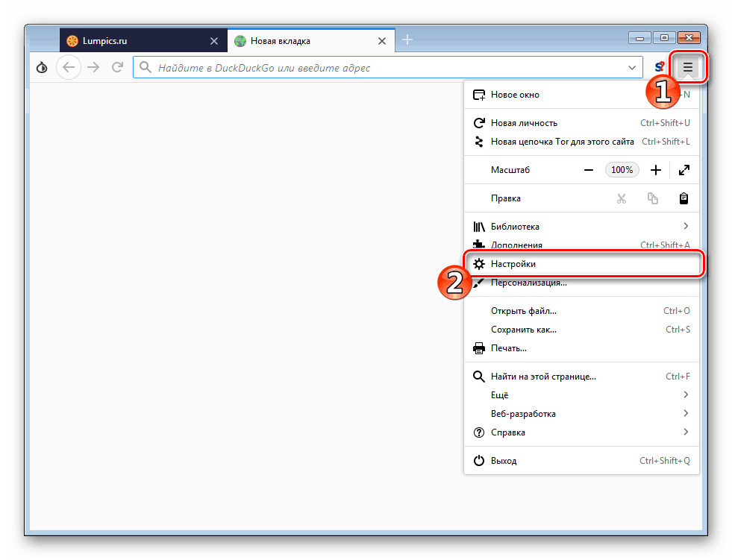The width and height of the screenshot is (732, 560).
Task: Focus the DuckDuckGo address input field
Action: coord(388,68)
